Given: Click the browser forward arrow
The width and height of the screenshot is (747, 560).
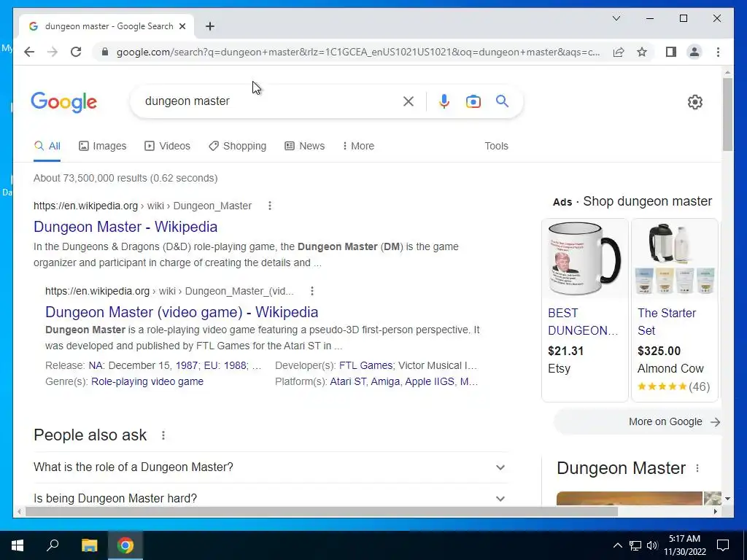Looking at the screenshot, I should [x=53, y=52].
